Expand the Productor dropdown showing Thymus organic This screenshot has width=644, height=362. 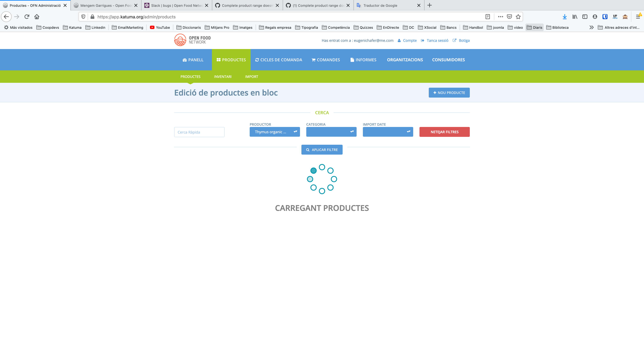point(275,132)
